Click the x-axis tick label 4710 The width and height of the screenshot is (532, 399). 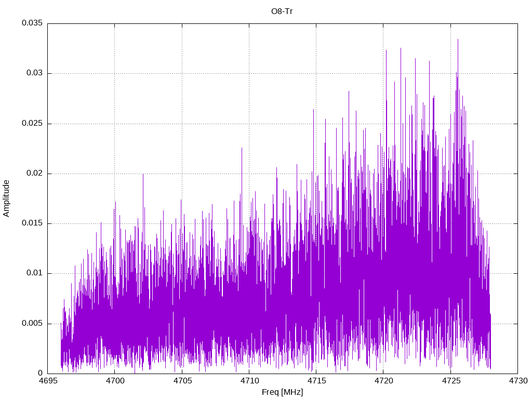coord(249,381)
